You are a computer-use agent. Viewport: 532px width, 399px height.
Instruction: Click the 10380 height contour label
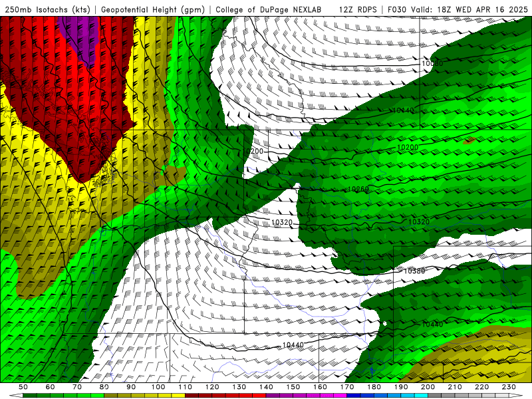(414, 271)
